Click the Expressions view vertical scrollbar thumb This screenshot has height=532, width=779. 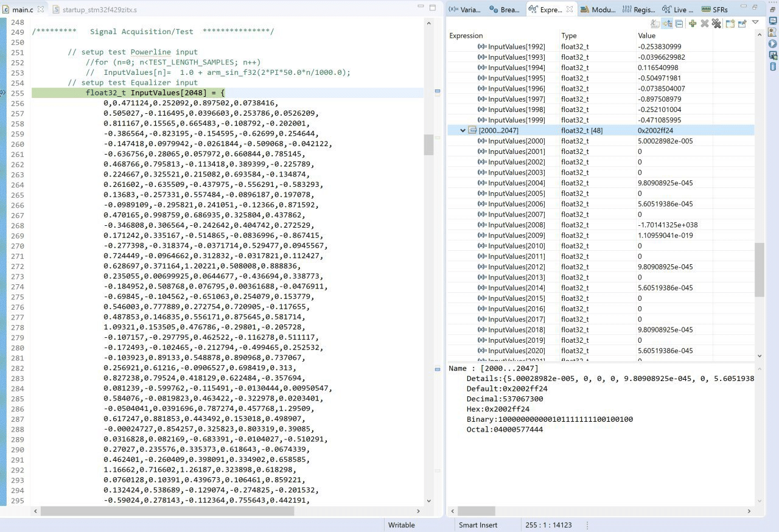(x=759, y=270)
